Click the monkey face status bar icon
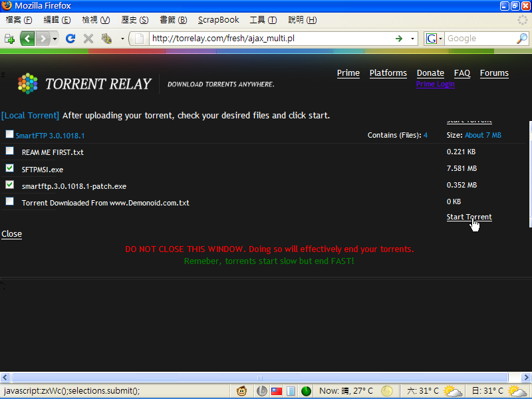 click(242, 391)
